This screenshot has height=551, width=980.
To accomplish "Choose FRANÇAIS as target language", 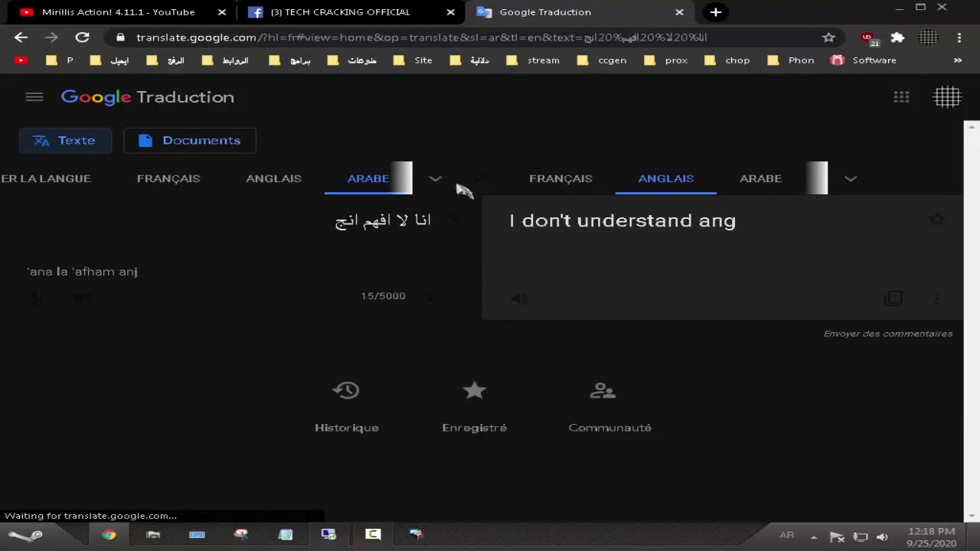I will coord(560,178).
